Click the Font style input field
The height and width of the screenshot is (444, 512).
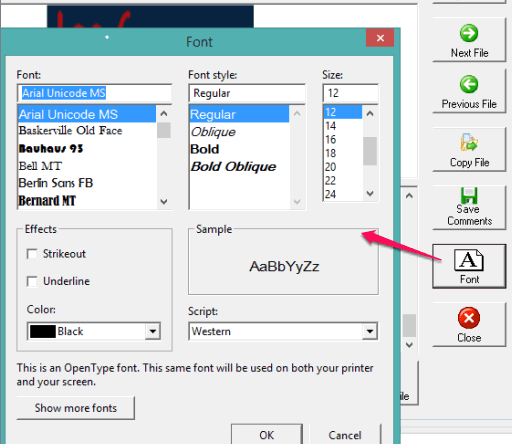pyautogui.click(x=247, y=93)
